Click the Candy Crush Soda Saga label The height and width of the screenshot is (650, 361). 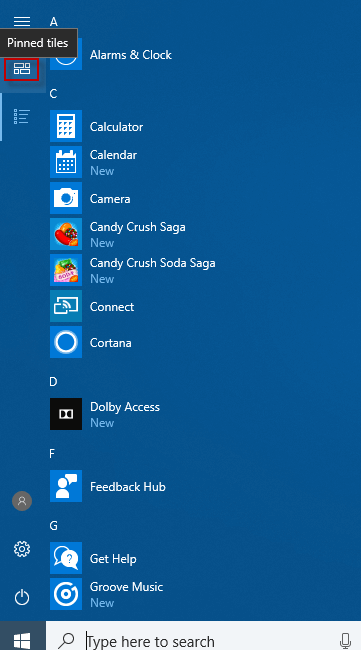point(153,263)
